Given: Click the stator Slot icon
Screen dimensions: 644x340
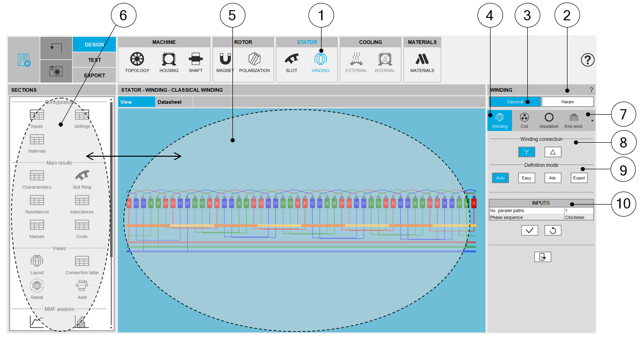Looking at the screenshot, I should (x=291, y=63).
